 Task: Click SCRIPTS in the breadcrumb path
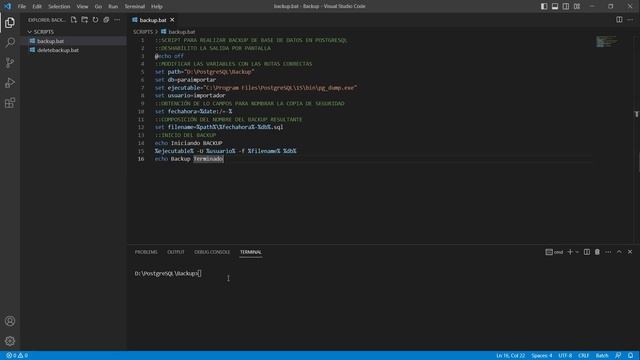coord(143,31)
